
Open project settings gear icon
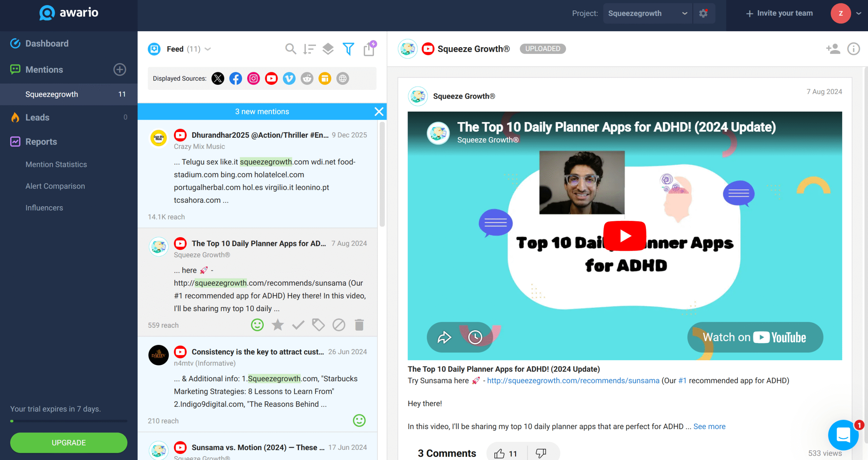(x=704, y=13)
